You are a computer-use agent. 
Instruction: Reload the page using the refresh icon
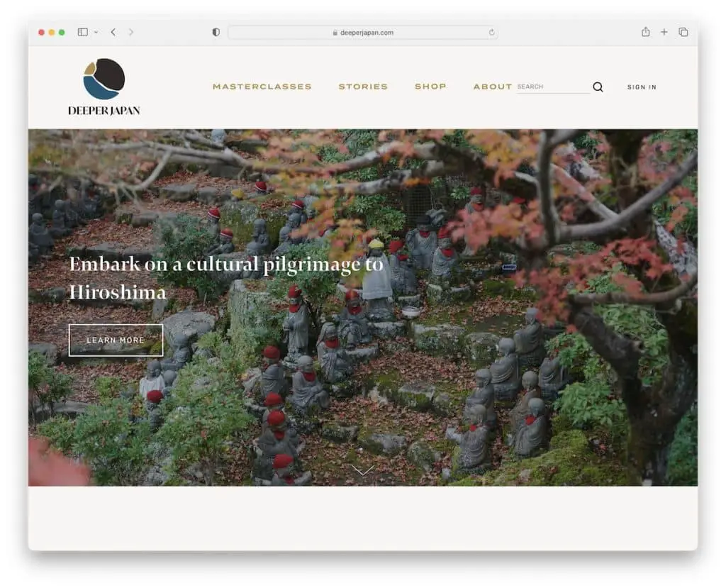pyautogui.click(x=491, y=33)
